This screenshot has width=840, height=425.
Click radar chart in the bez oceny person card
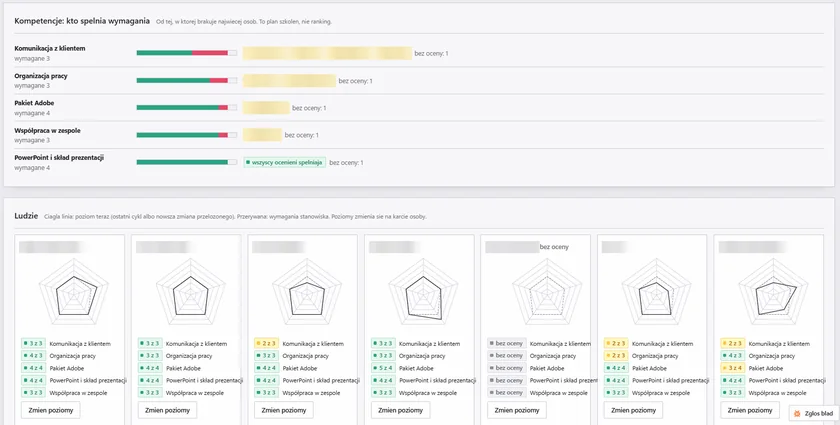click(546, 293)
